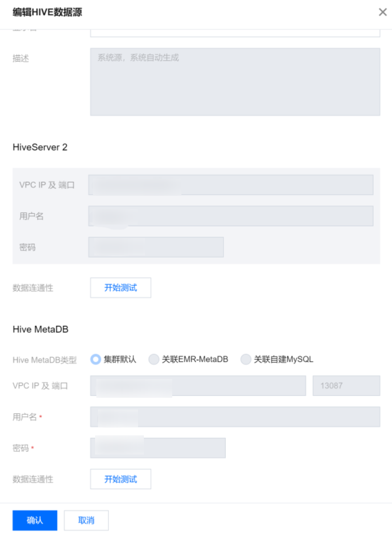Image resolution: width=392 pixels, height=533 pixels.
Task: Click the HiveServer 2 section heading
Action: (40, 148)
